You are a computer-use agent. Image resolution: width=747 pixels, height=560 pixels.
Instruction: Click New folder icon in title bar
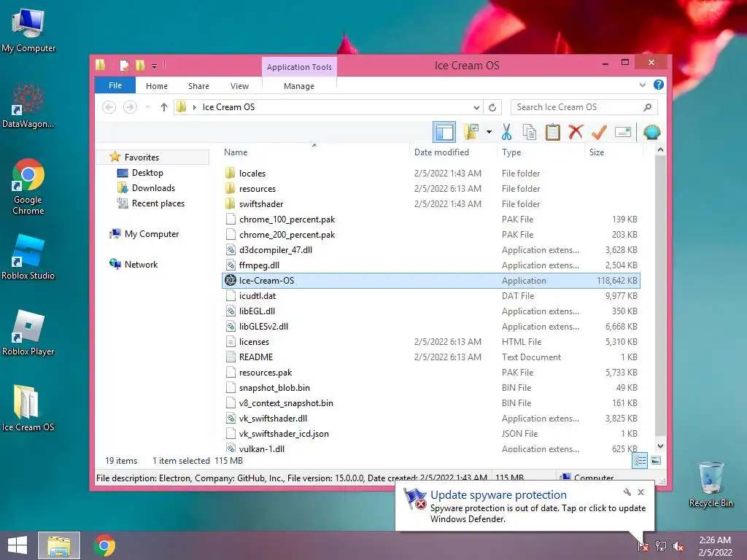pyautogui.click(x=140, y=65)
